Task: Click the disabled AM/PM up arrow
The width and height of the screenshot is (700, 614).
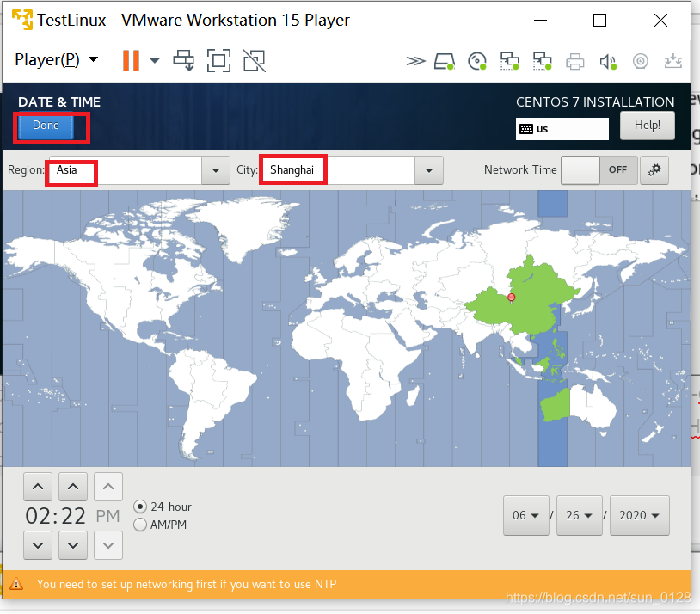Action: pos(108,487)
